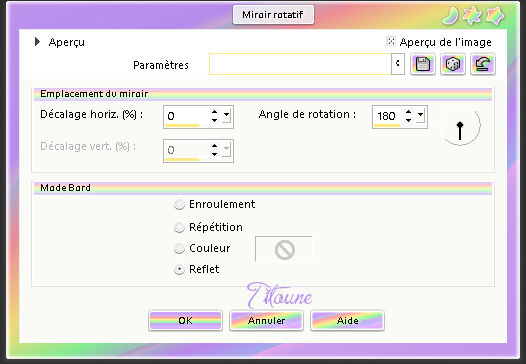Click the Mode Bord section header
526x364 pixels.
coord(263,188)
